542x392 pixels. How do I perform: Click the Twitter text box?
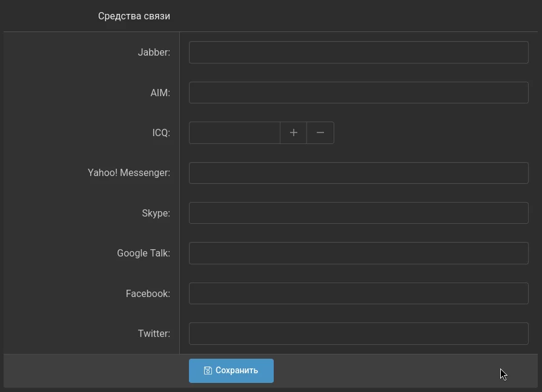(x=359, y=334)
